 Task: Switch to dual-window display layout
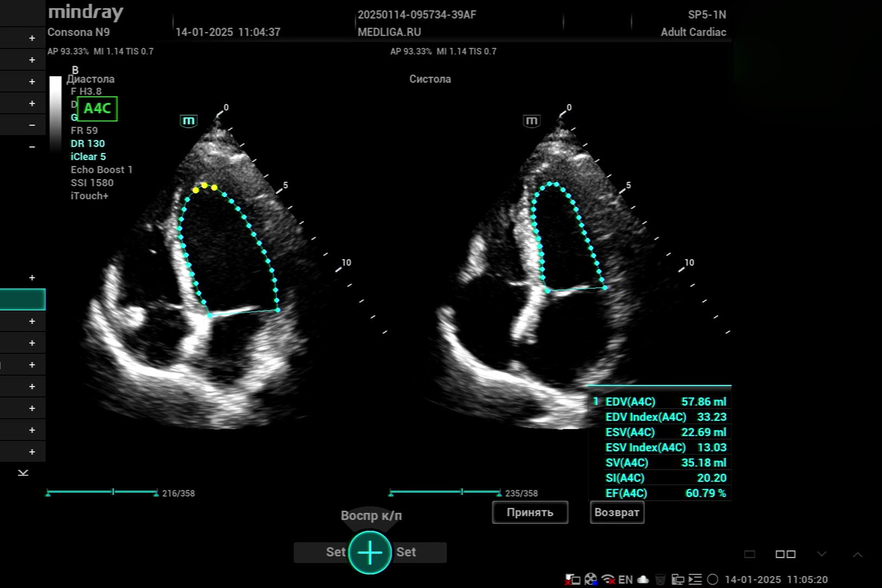click(785, 554)
